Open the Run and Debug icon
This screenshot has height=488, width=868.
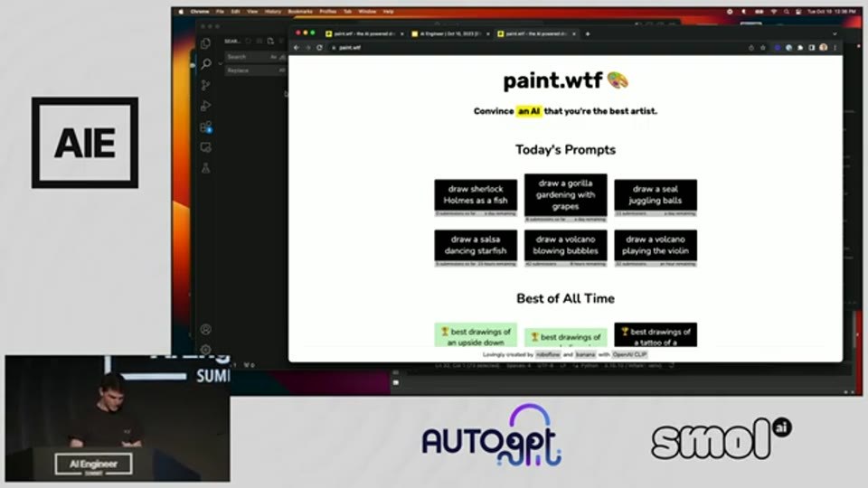pyautogui.click(x=205, y=106)
